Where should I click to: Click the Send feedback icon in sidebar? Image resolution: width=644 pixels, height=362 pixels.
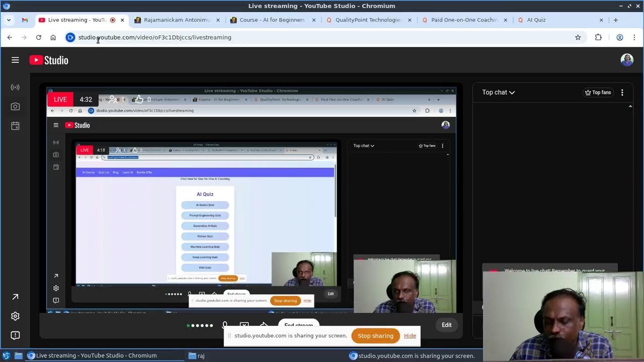coord(15,335)
